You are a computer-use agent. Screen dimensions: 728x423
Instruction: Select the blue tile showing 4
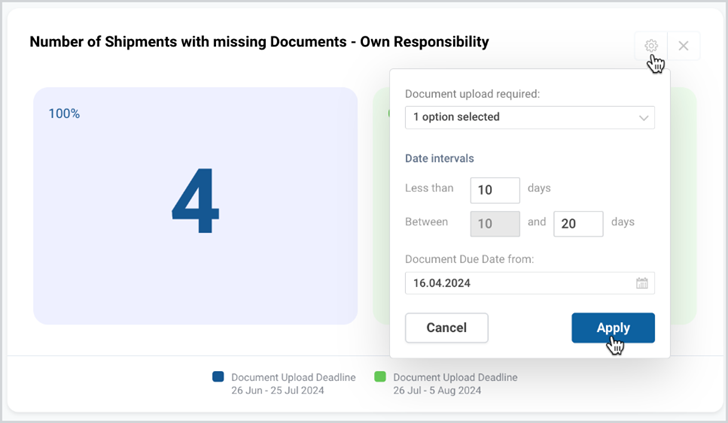coord(195,206)
